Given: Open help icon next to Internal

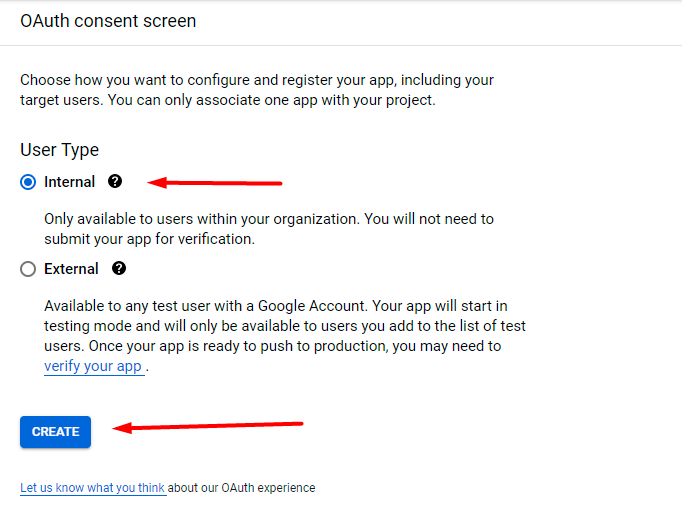Looking at the screenshot, I should coord(115,181).
